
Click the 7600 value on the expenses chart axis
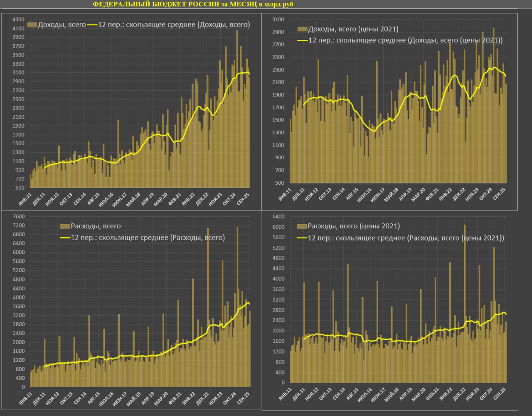[x=19, y=216]
